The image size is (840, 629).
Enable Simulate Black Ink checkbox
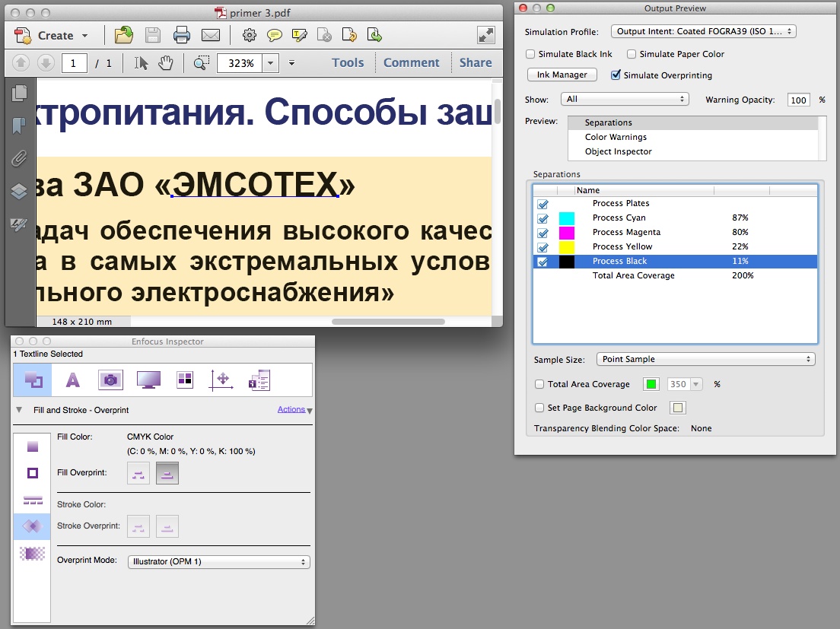(530, 54)
